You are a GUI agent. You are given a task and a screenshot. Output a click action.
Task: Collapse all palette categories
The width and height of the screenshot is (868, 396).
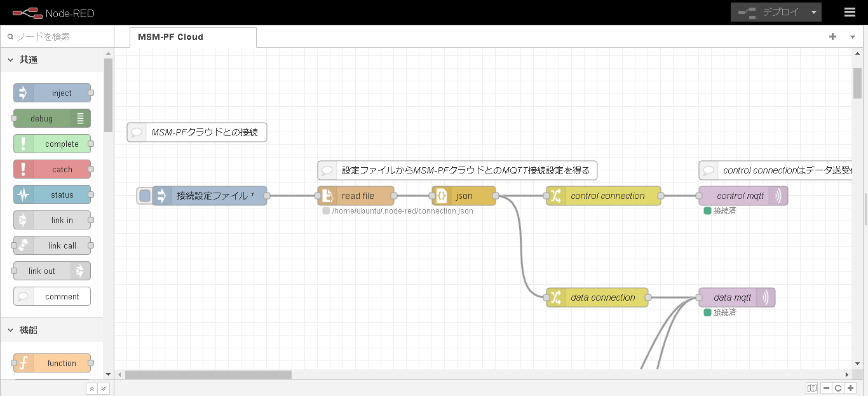coord(92,388)
